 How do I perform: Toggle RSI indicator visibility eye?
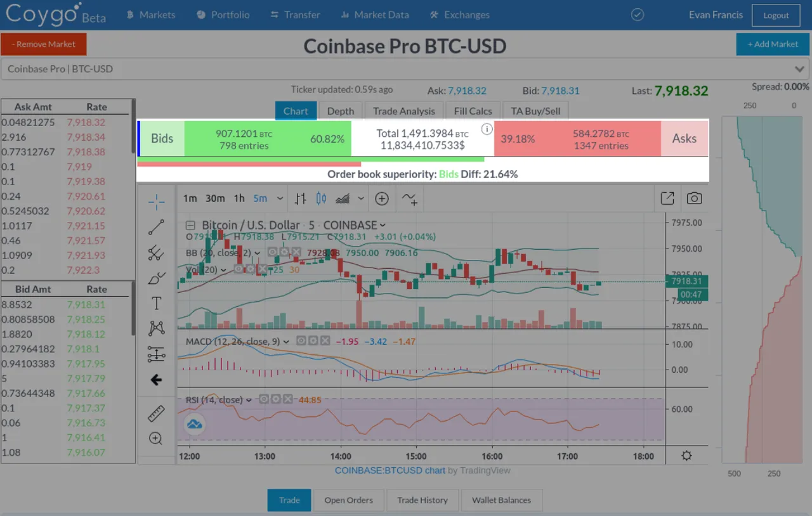click(x=264, y=399)
